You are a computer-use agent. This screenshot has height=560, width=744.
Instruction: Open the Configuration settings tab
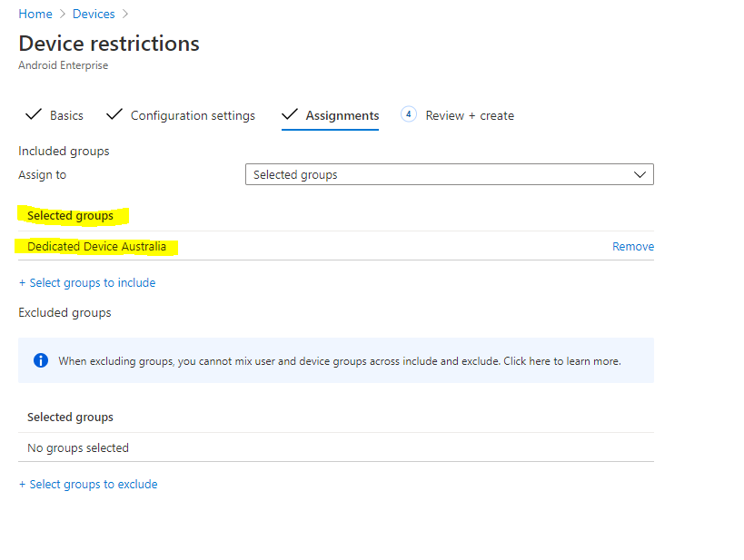click(193, 115)
